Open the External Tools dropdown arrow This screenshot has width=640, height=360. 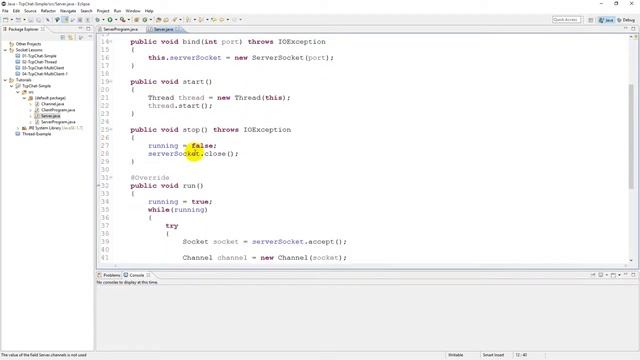pos(128,20)
